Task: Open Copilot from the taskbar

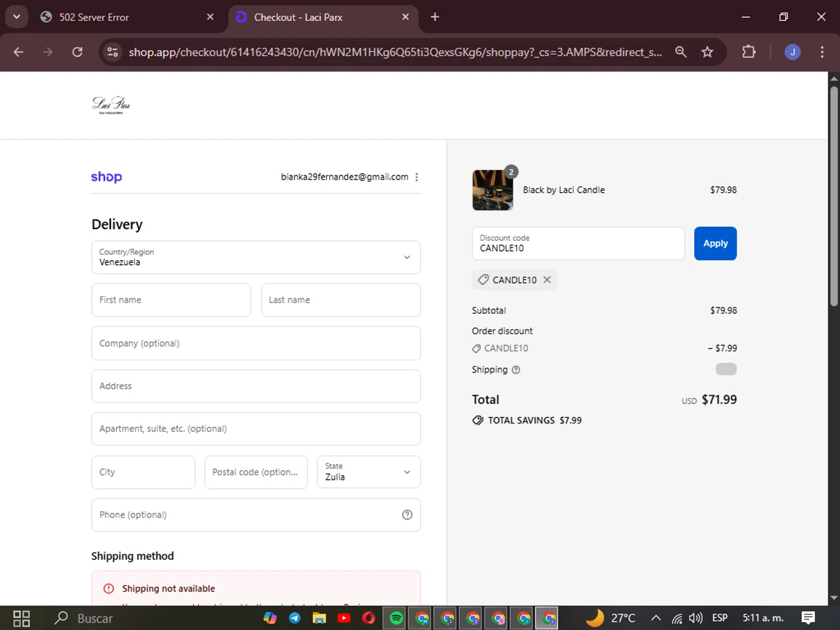Action: pos(270,618)
